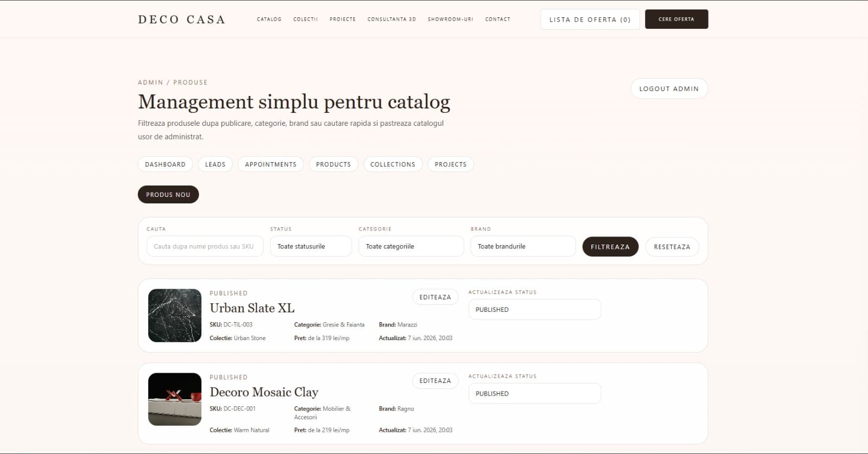Open Proiecte in the header menu
The height and width of the screenshot is (454, 868).
[343, 19]
